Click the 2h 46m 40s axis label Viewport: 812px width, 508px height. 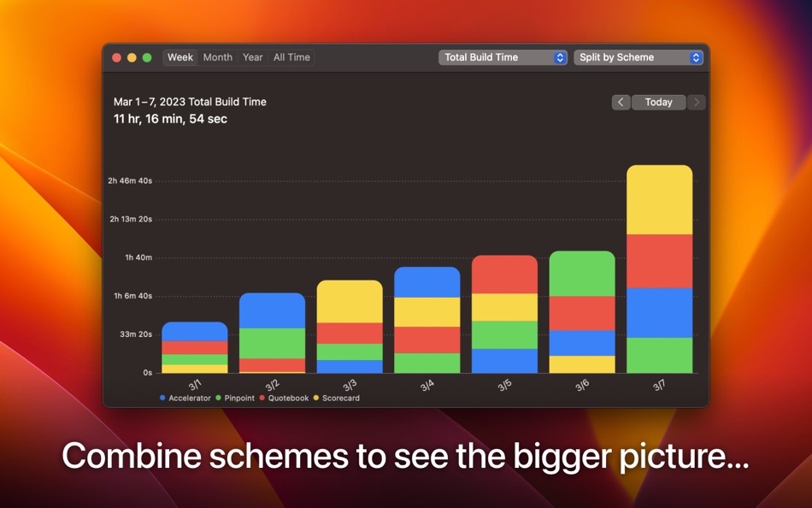[130, 181]
